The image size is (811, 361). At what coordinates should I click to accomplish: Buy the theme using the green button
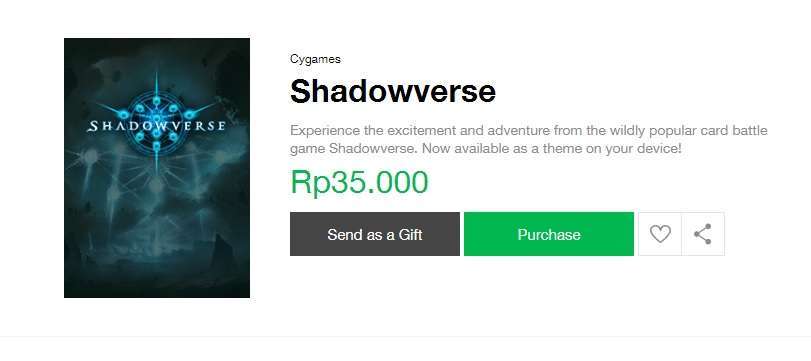point(549,234)
